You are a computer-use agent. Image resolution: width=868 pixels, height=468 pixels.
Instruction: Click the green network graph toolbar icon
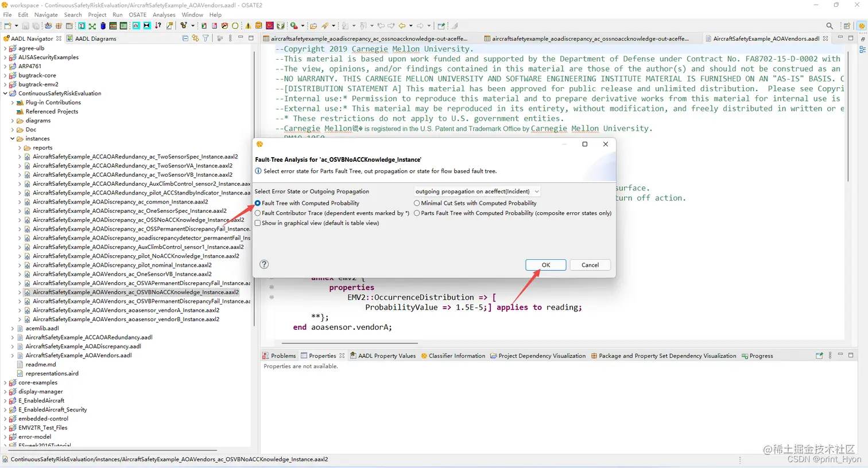(92, 26)
